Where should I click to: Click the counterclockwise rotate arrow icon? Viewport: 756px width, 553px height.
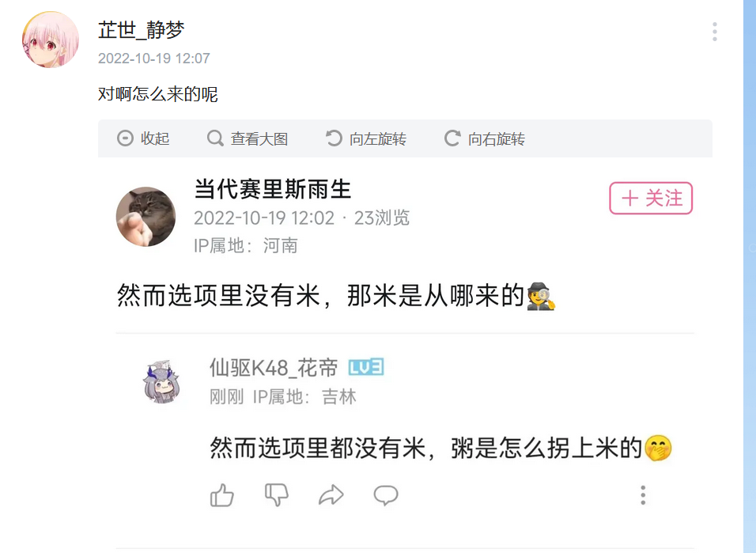(x=334, y=138)
